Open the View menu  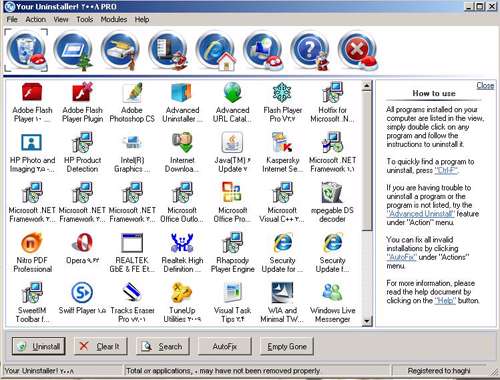[x=61, y=19]
